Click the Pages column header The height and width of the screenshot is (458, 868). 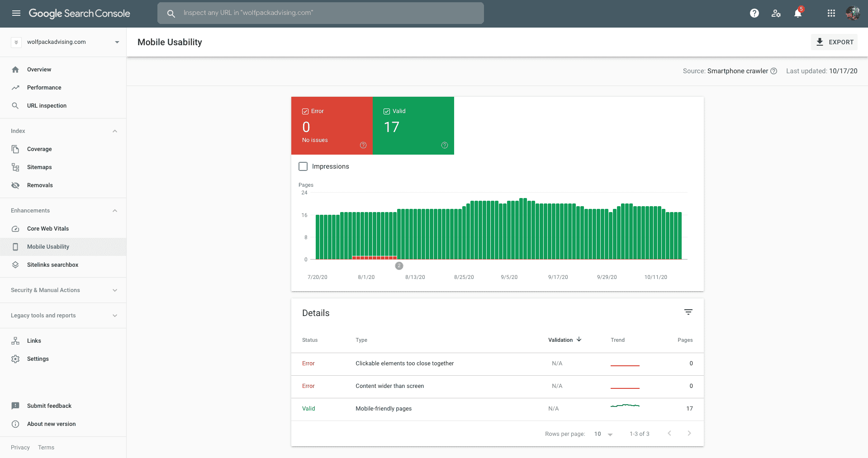coord(685,340)
